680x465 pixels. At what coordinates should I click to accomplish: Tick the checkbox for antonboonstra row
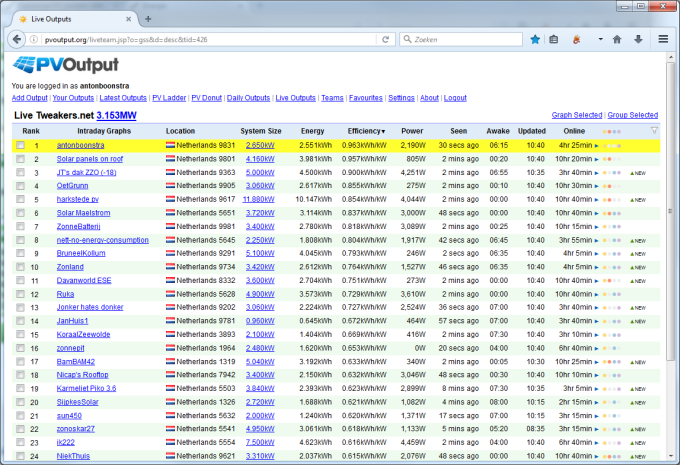point(19,145)
